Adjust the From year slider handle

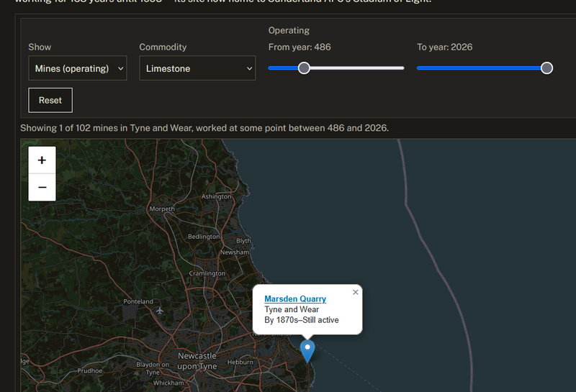pos(304,68)
